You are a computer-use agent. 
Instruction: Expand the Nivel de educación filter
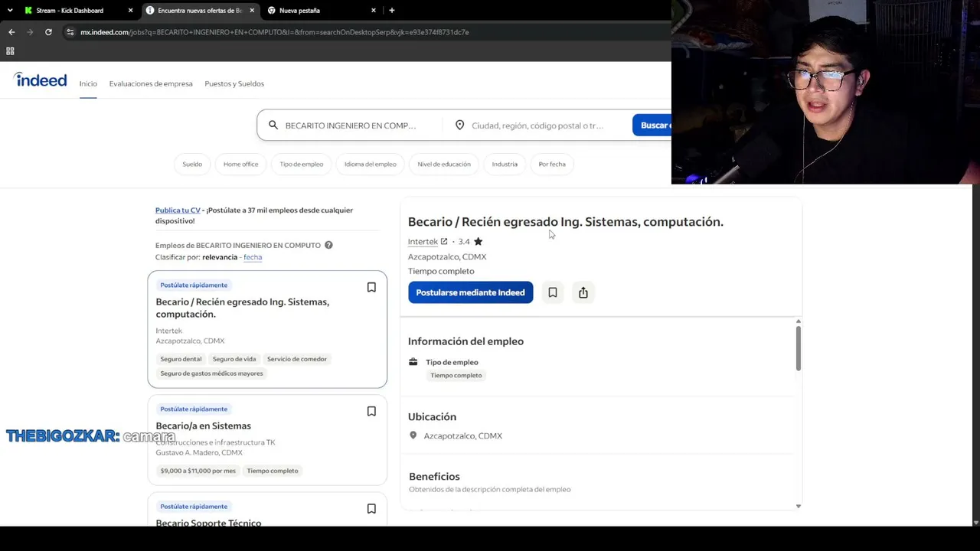pos(444,164)
